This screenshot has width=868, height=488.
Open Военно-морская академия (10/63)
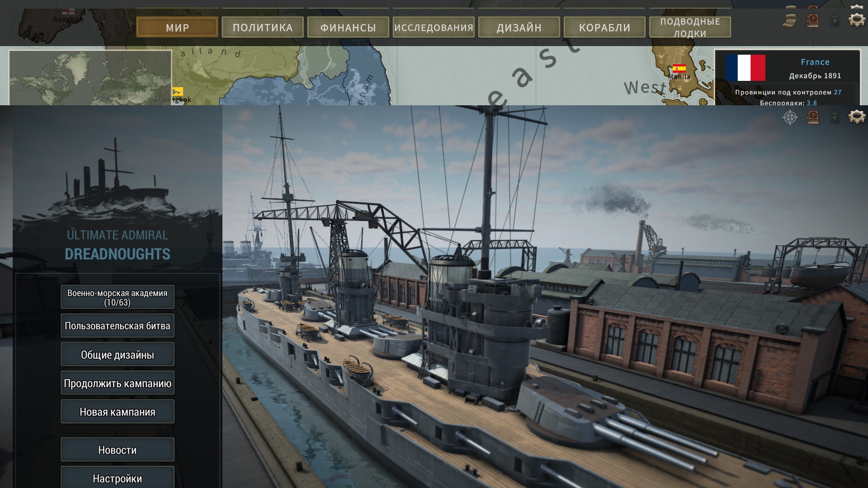[x=118, y=297]
